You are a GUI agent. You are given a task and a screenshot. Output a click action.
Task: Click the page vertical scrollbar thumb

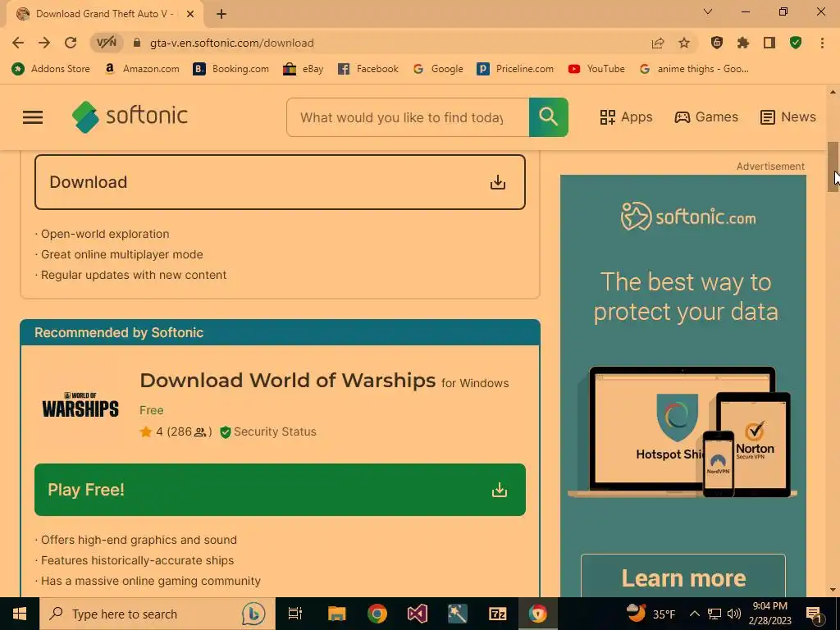pos(833,167)
